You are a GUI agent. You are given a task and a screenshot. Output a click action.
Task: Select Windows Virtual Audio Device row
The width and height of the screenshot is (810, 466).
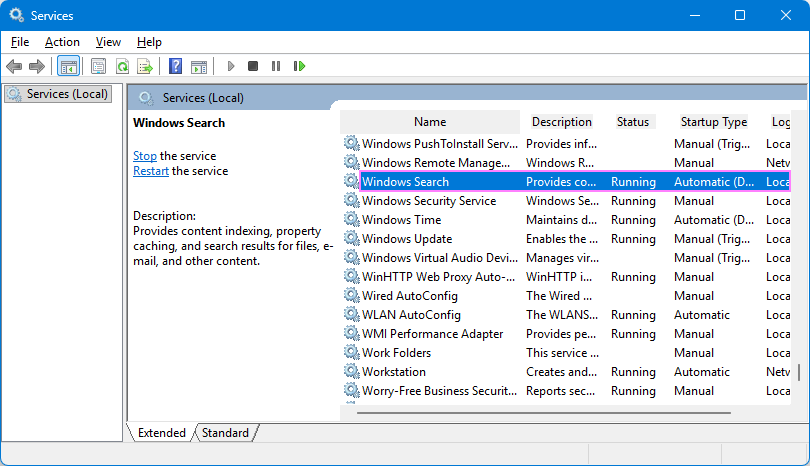[567, 258]
